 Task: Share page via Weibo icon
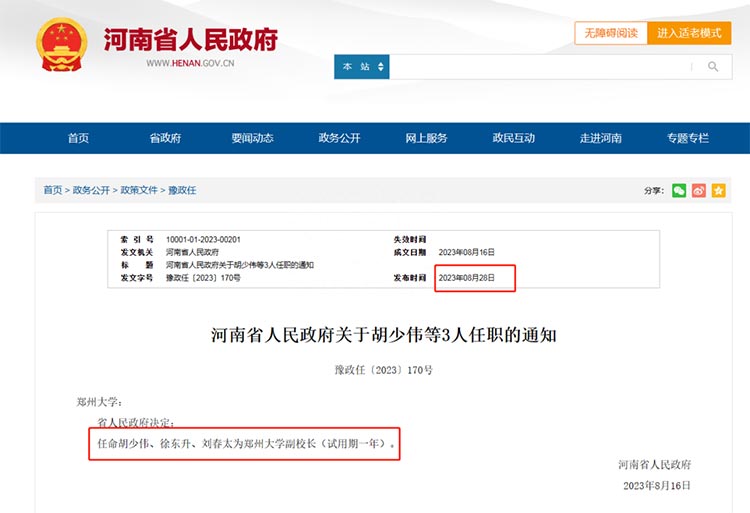tap(699, 190)
